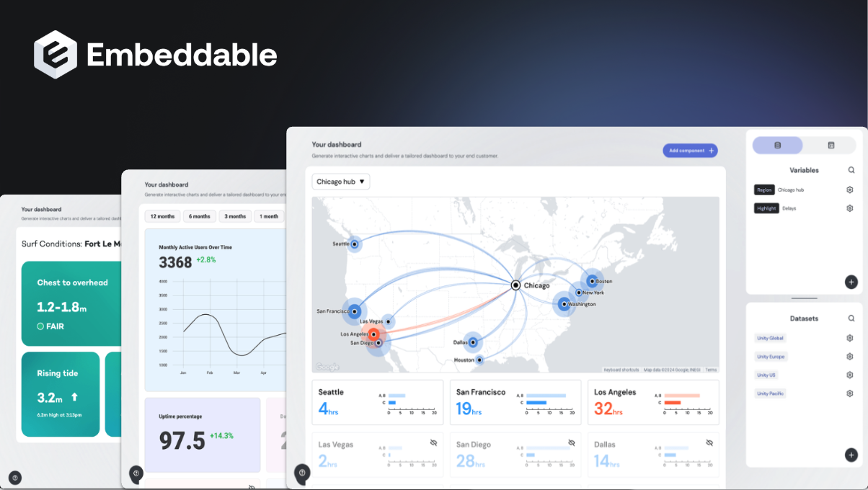Screen dimensions: 868x490
Task: Open settings gear for Highlight variable
Action: [850, 208]
